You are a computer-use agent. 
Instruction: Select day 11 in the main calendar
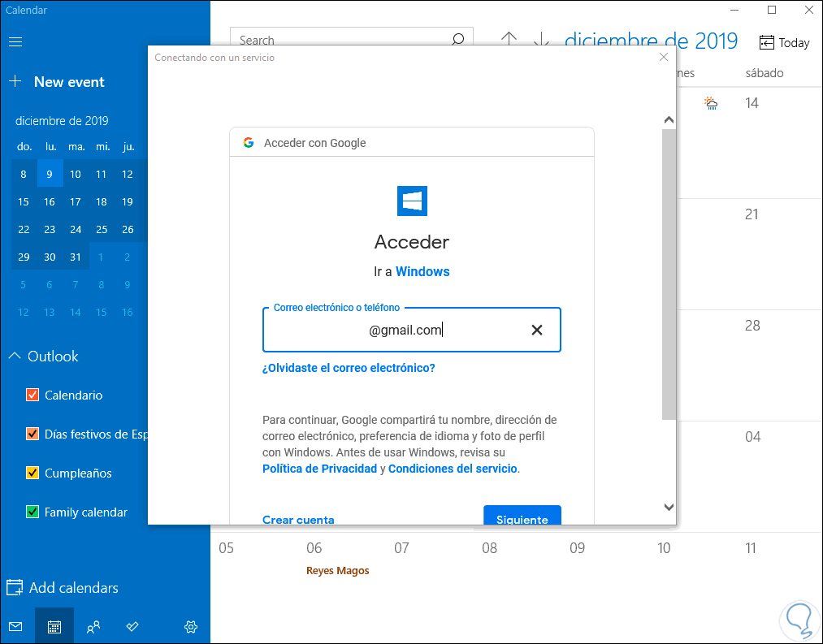coord(751,548)
